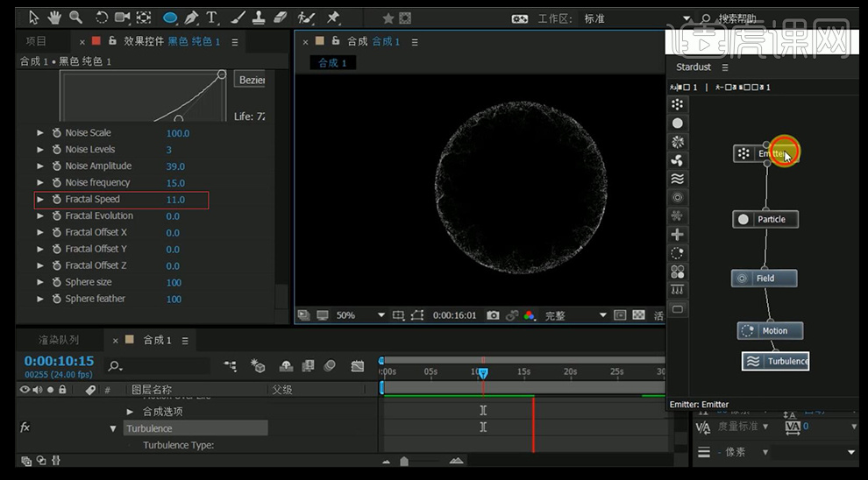The height and width of the screenshot is (480, 868).
Task: Activate the Eraser tool
Action: click(x=281, y=18)
